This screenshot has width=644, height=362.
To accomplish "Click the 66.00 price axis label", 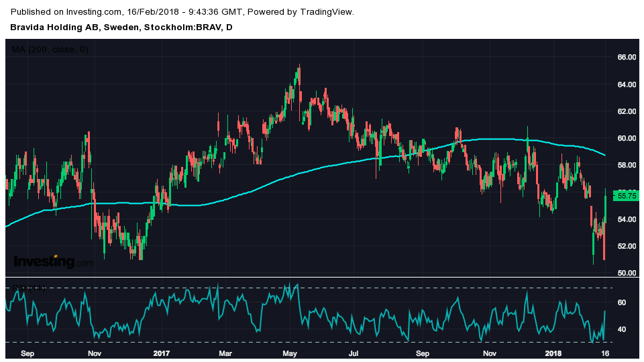I will tap(627, 57).
